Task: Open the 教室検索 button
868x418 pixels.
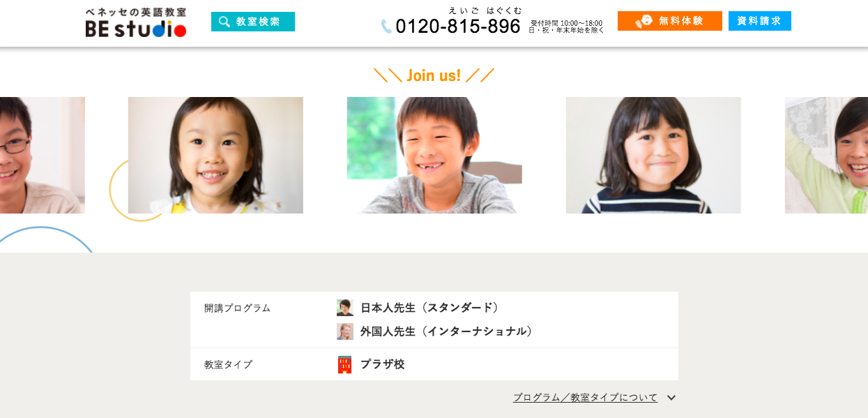Action: [x=253, y=22]
